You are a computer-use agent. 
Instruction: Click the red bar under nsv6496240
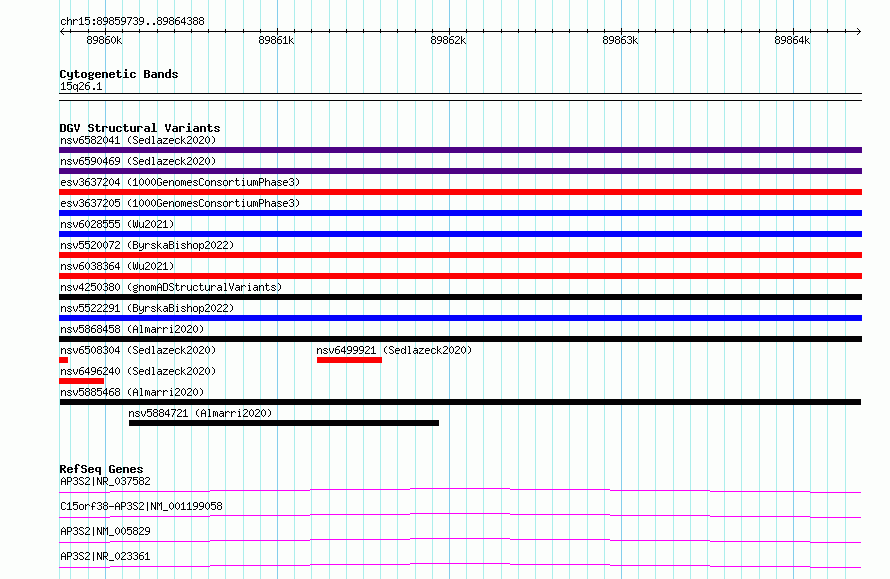[x=82, y=381]
